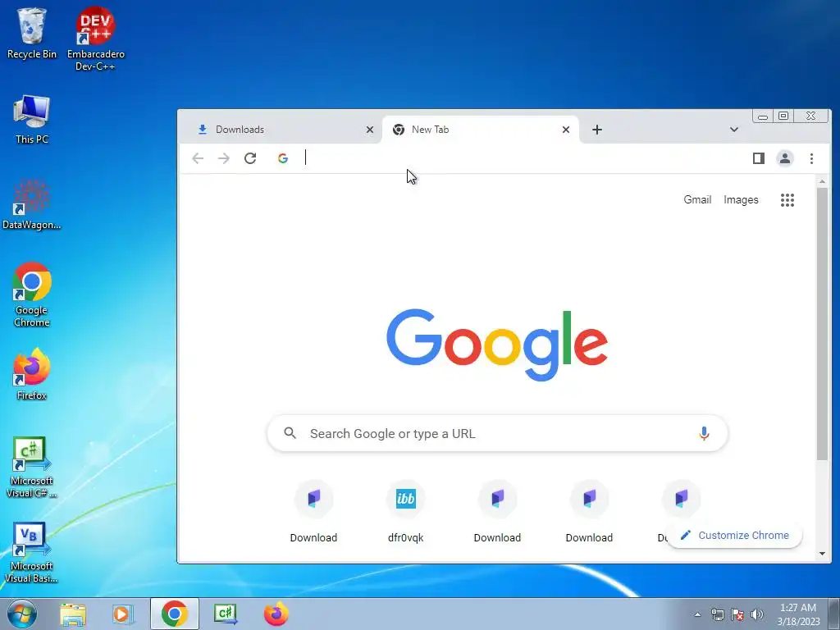Open the Chrome profile avatar icon
The width and height of the screenshot is (840, 630).
[x=785, y=158]
